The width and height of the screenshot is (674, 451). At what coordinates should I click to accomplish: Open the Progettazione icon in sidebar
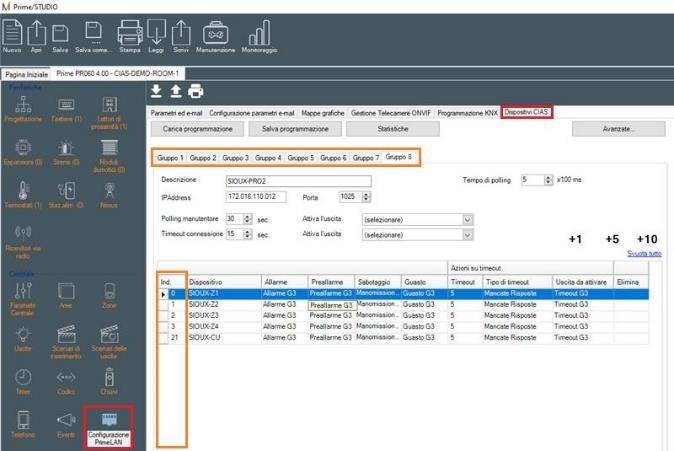coord(23,104)
